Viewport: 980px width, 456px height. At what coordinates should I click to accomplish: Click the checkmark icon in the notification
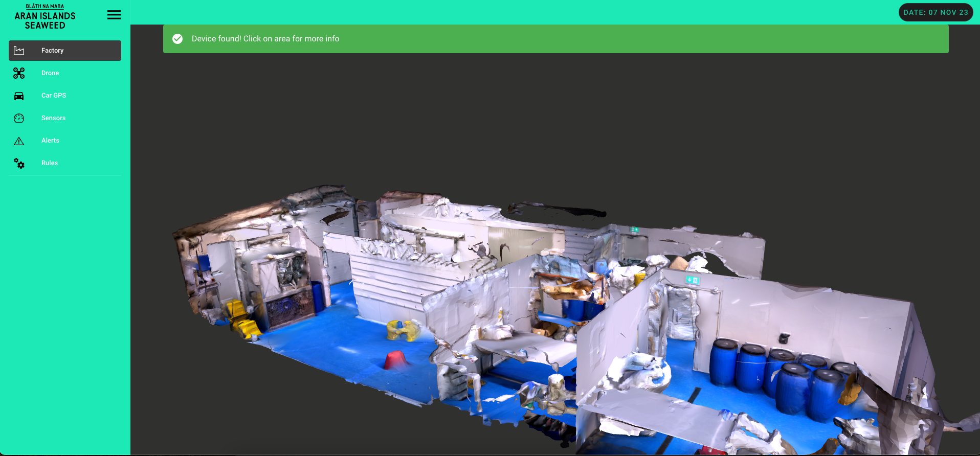[x=177, y=39]
